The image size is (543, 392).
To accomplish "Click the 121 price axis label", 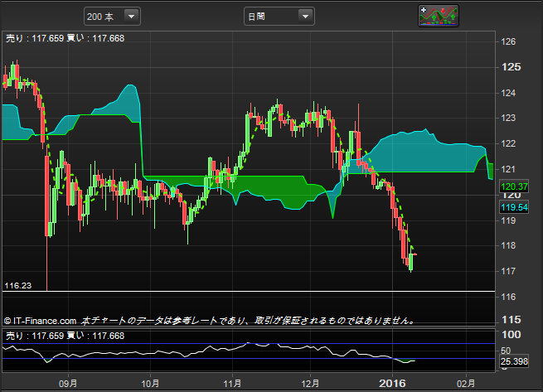I will pos(508,169).
